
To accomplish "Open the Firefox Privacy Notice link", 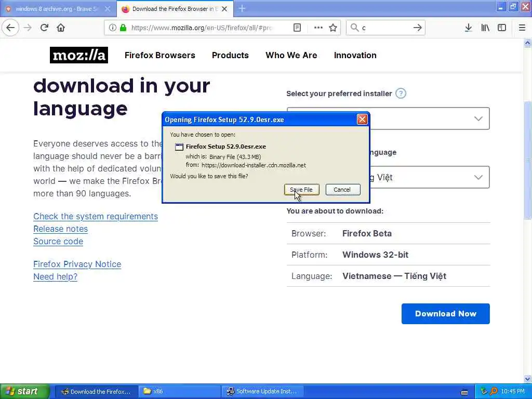I will [x=77, y=264].
